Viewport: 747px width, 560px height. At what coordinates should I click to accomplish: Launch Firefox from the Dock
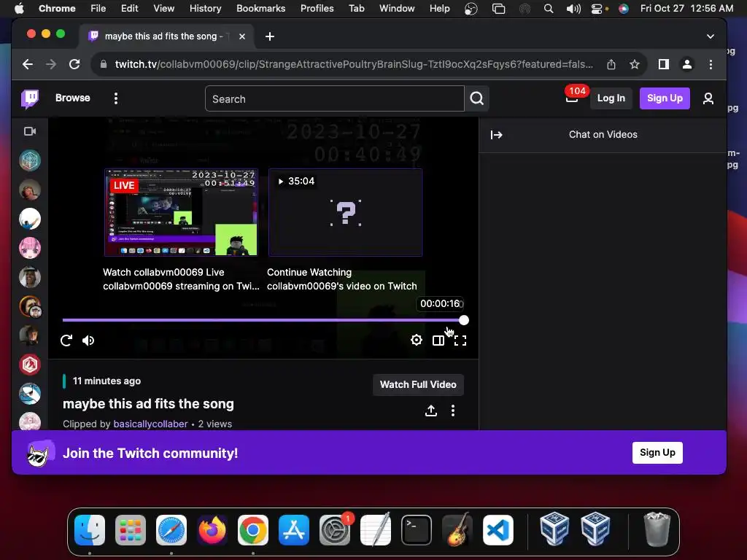(x=212, y=530)
